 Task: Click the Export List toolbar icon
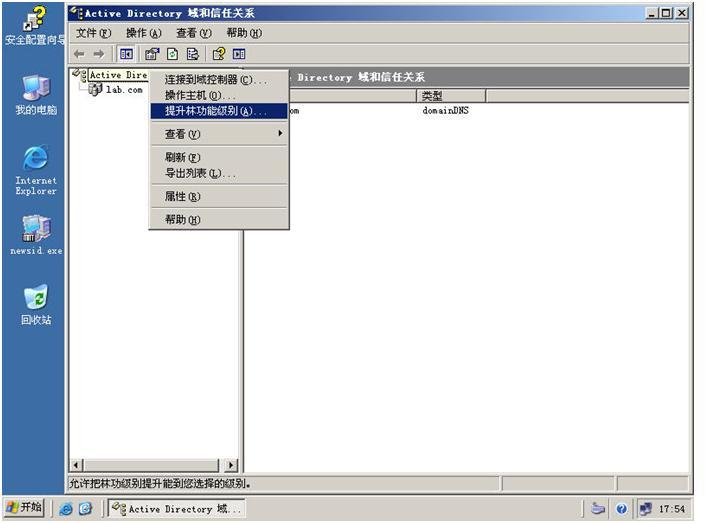coord(192,54)
